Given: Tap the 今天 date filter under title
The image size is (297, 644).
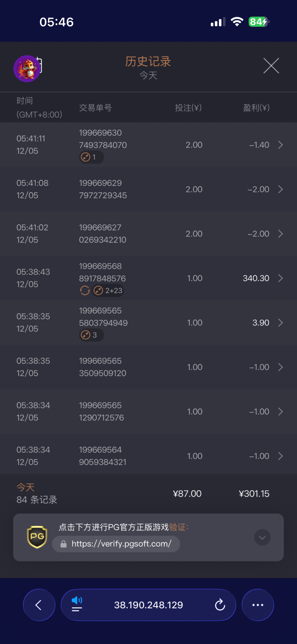Looking at the screenshot, I should point(148,75).
